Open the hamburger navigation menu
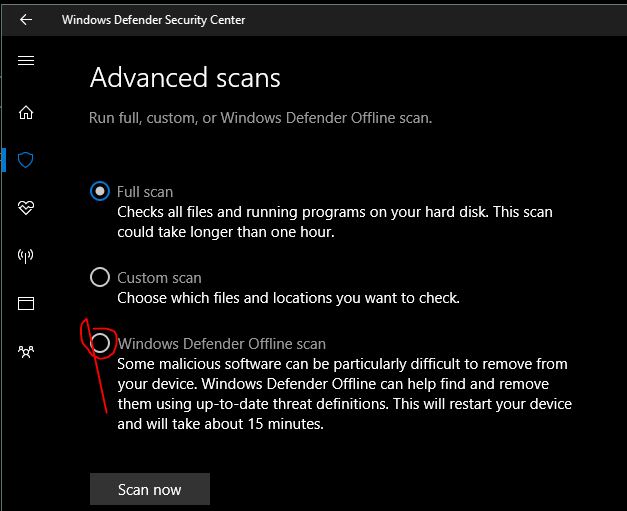Screen dimensions: 627x511 (x=26, y=61)
